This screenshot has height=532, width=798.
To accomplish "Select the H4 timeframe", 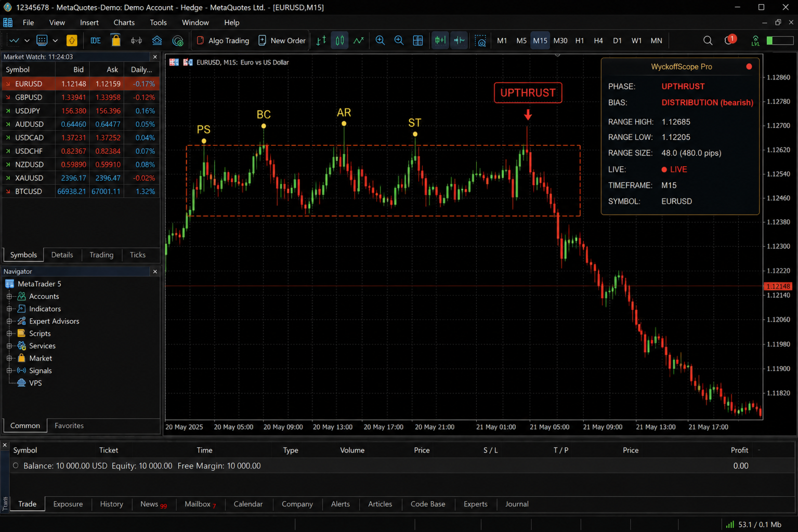I will pyautogui.click(x=598, y=41).
